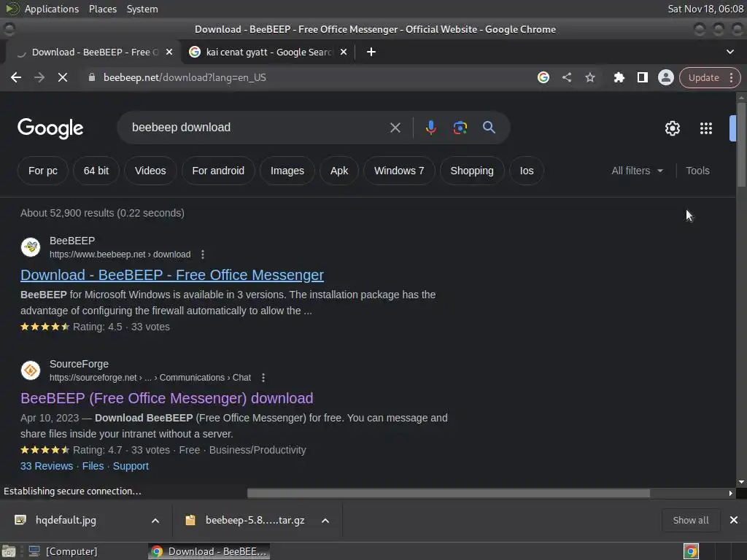The height and width of the screenshot is (560, 747).
Task: Search by image with Google Lens
Action: point(460,128)
